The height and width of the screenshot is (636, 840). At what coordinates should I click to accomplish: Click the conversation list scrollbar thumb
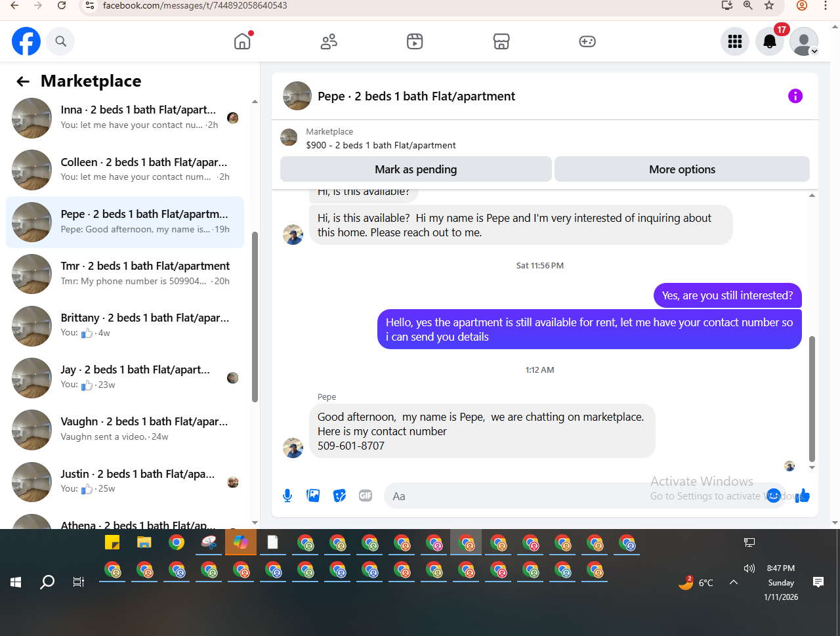[255, 316]
